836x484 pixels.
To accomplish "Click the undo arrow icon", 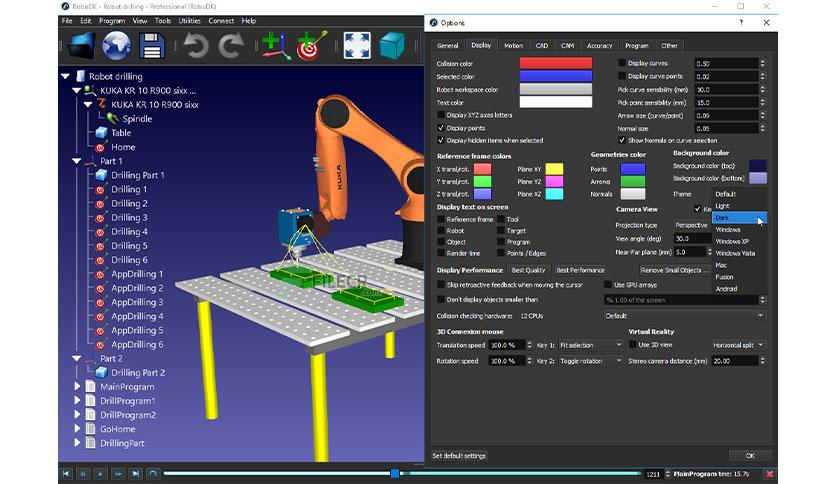I will tap(196, 46).
